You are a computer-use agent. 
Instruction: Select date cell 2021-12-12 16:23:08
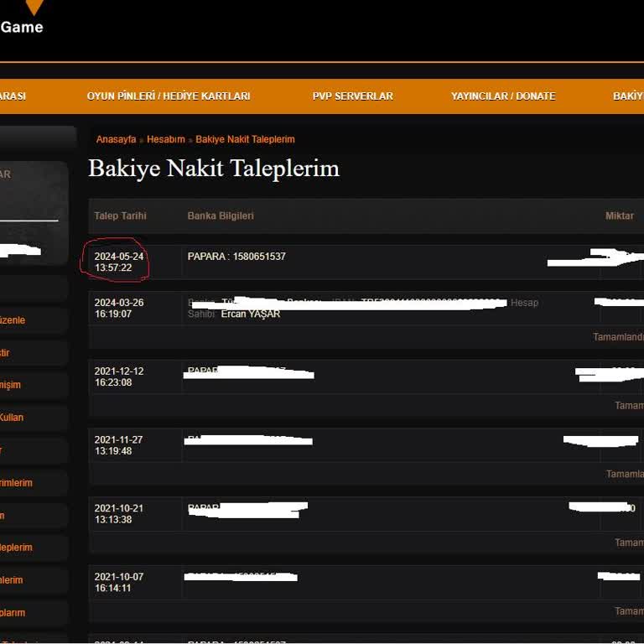[x=119, y=377]
